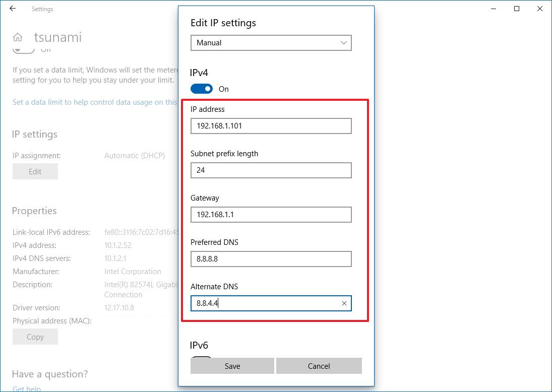Cancel the Edit IP settings dialog
The width and height of the screenshot is (552, 392).
click(x=319, y=366)
